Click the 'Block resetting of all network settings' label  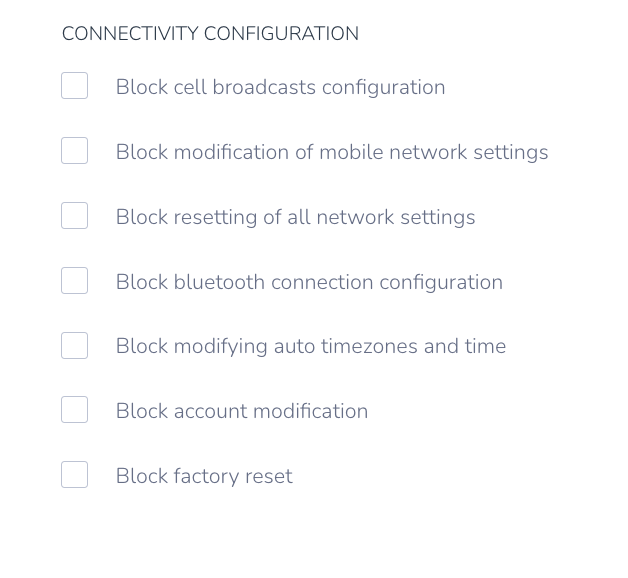295,217
